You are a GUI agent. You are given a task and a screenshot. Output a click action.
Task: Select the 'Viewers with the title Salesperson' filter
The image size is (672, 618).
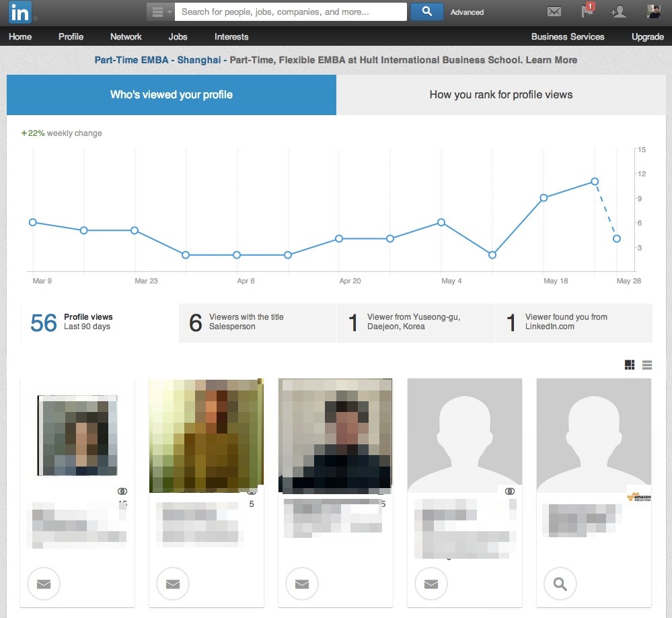pos(258,322)
